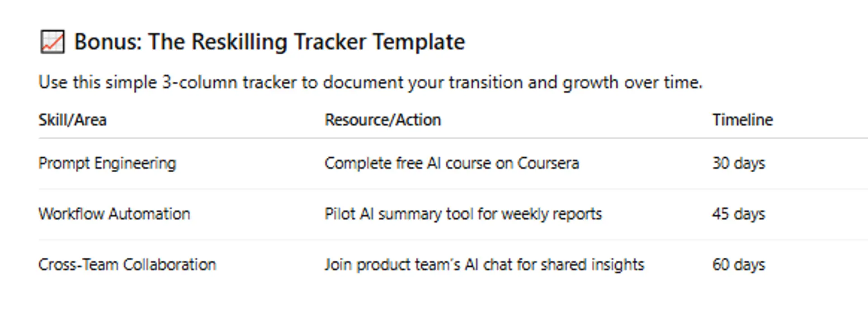This screenshot has height=316, width=868.
Task: Click the Prompt Engineering cell
Action: (107, 164)
